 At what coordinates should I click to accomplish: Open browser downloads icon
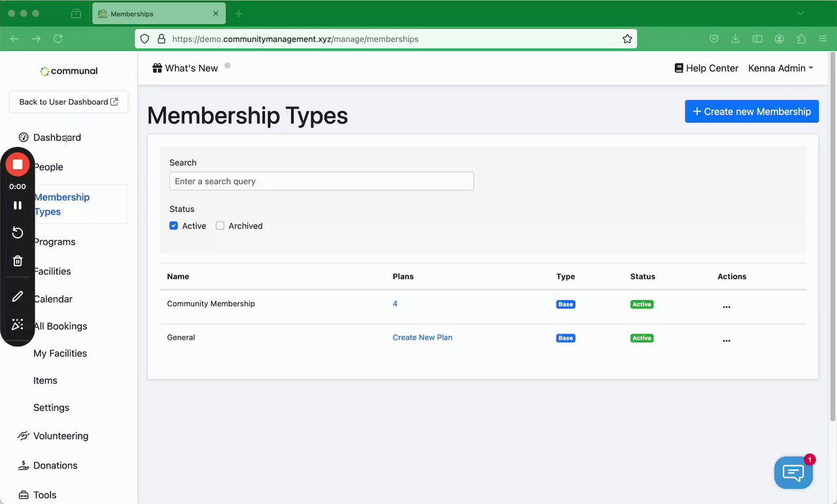click(x=736, y=39)
